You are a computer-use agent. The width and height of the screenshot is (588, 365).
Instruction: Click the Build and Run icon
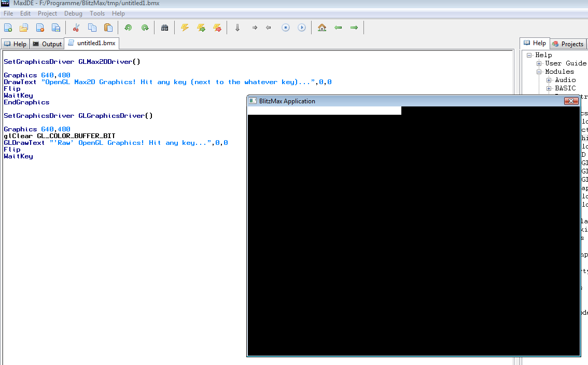(201, 28)
